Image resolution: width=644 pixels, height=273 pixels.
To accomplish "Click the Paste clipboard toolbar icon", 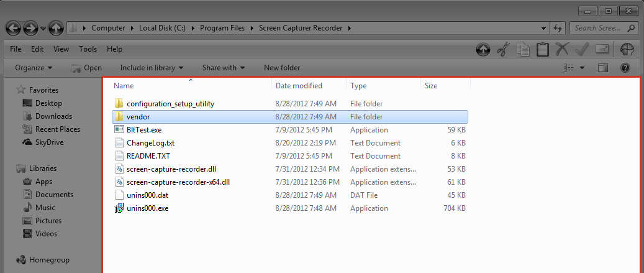I will pyautogui.click(x=543, y=50).
